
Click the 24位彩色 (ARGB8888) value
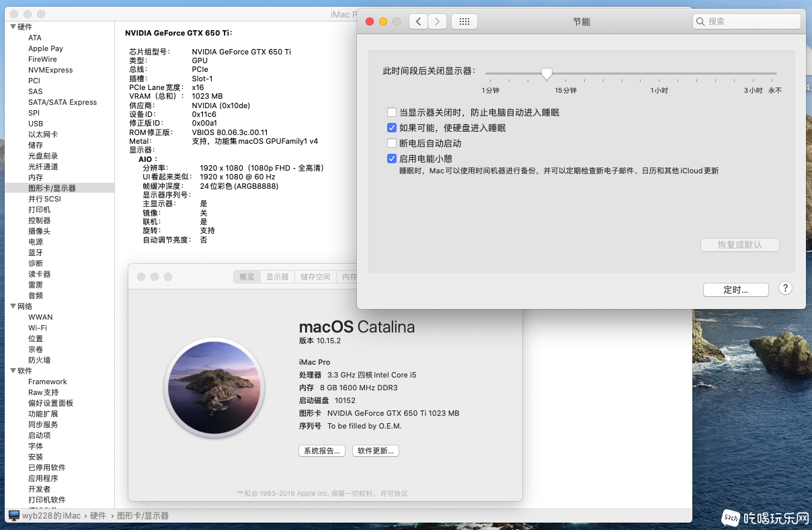click(239, 186)
